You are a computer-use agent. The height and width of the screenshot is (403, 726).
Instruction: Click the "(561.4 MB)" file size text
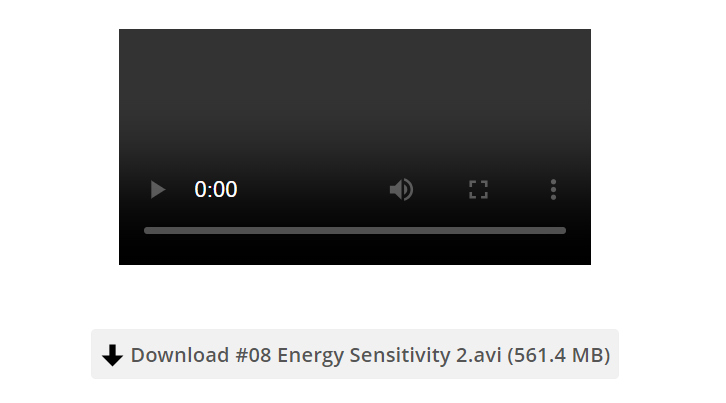[558, 355]
